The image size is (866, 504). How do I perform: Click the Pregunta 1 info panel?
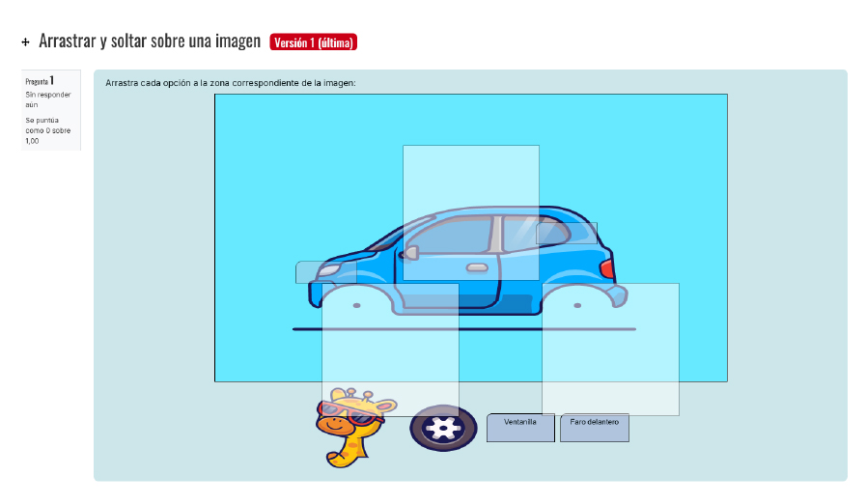point(51,110)
